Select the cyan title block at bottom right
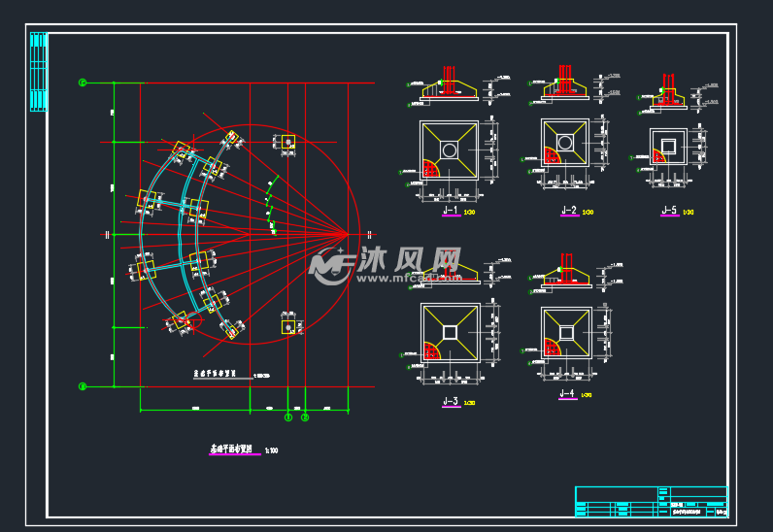 pyautogui.click(x=651, y=501)
